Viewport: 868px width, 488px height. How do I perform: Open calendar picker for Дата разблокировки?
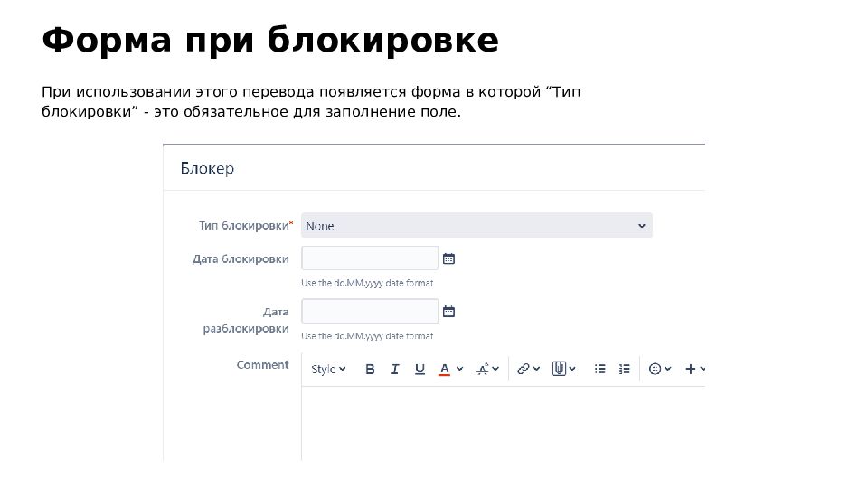[x=448, y=312]
